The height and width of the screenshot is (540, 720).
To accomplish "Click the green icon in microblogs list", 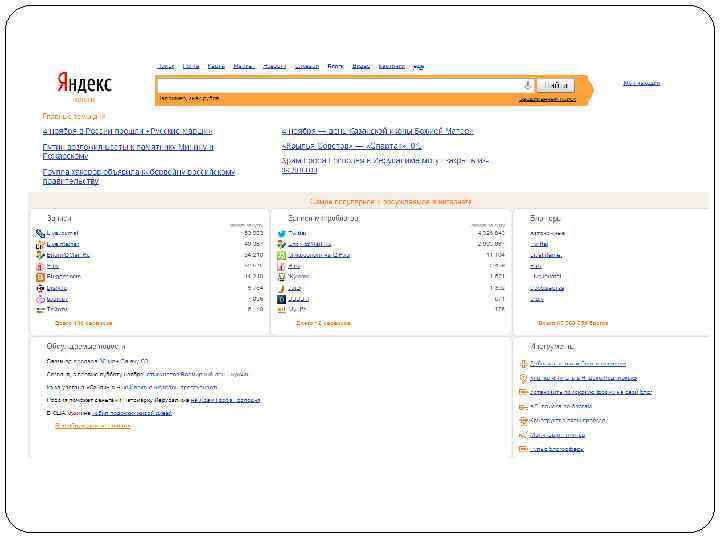I will (x=281, y=255).
